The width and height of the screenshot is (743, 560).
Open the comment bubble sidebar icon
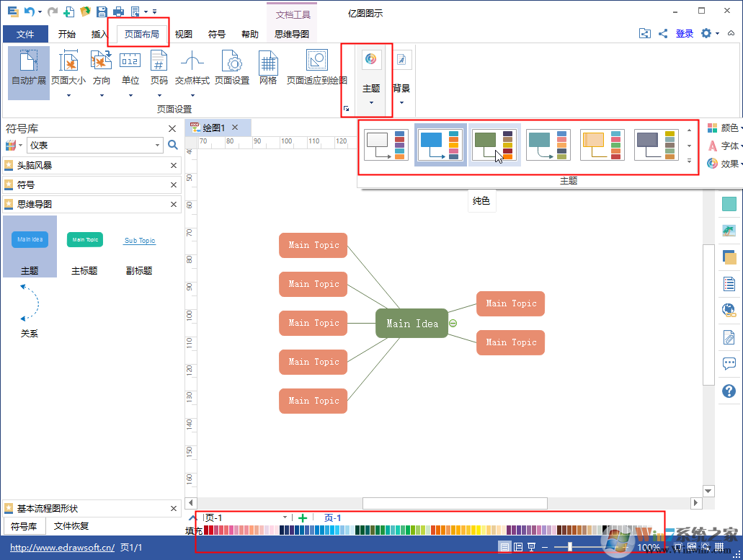click(x=729, y=364)
